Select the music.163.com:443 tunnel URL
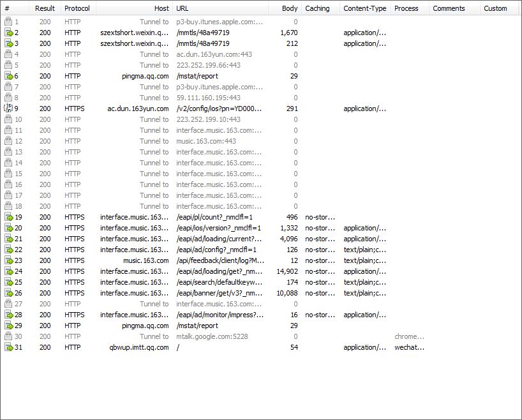The width and height of the screenshot is (522, 420). [x=206, y=141]
